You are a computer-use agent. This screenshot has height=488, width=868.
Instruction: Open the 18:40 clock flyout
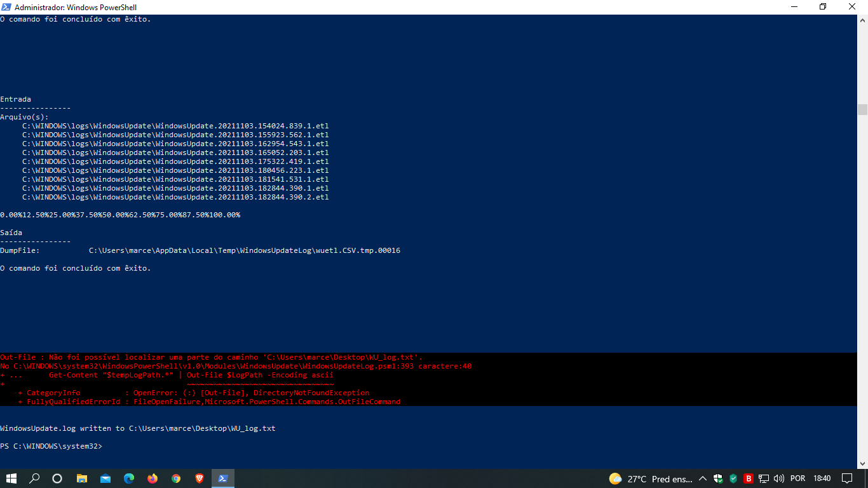pyautogui.click(x=822, y=478)
